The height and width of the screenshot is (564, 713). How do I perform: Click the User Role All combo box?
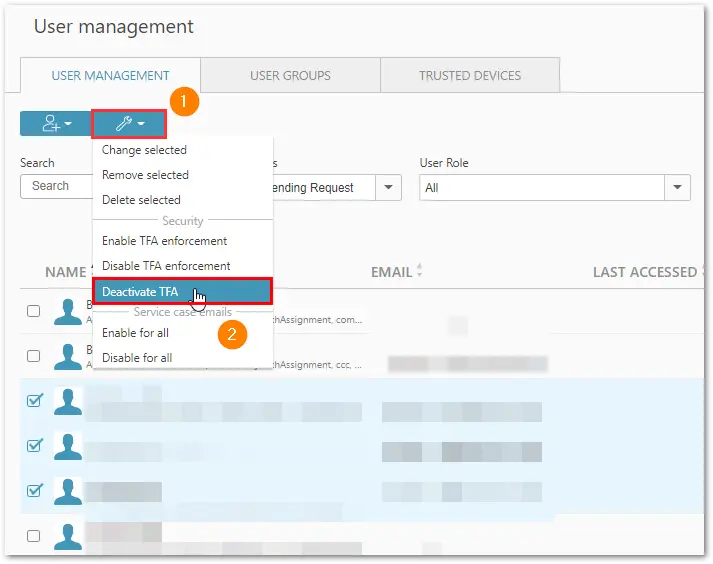[555, 187]
